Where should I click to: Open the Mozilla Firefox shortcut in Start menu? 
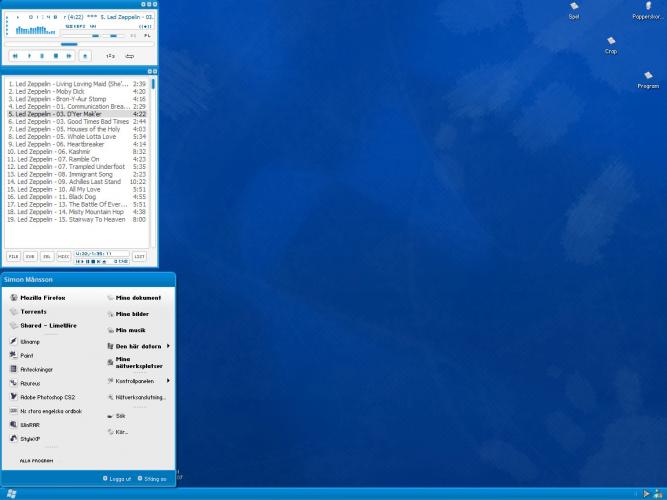pyautogui.click(x=42, y=298)
